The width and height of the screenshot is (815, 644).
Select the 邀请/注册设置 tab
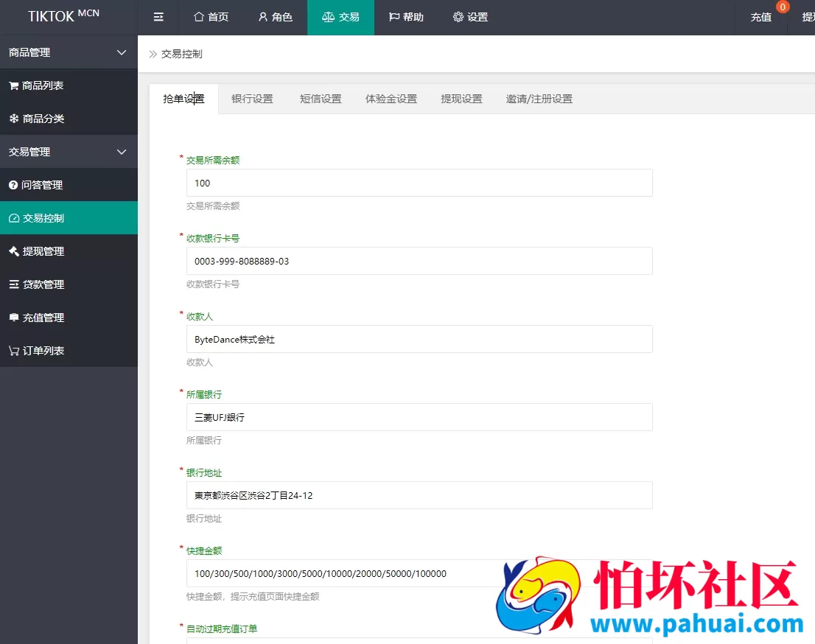[x=539, y=99]
